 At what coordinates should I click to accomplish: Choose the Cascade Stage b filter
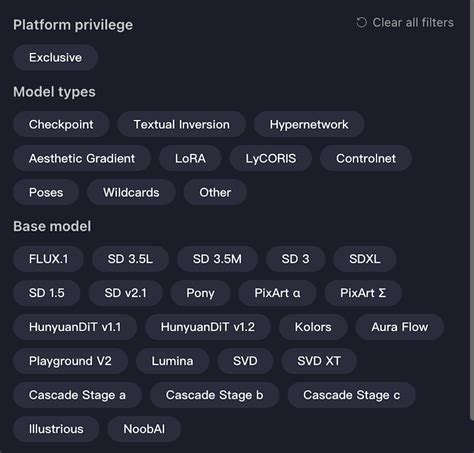(x=214, y=395)
